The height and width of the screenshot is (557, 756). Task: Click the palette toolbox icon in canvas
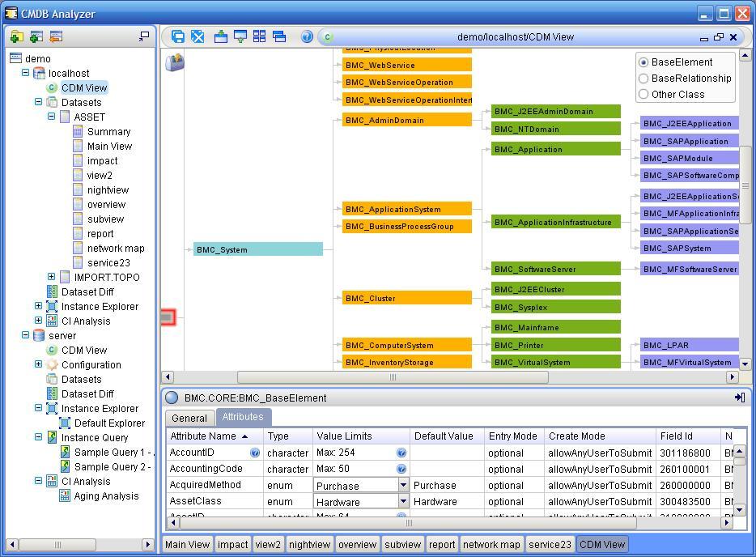[x=175, y=62]
